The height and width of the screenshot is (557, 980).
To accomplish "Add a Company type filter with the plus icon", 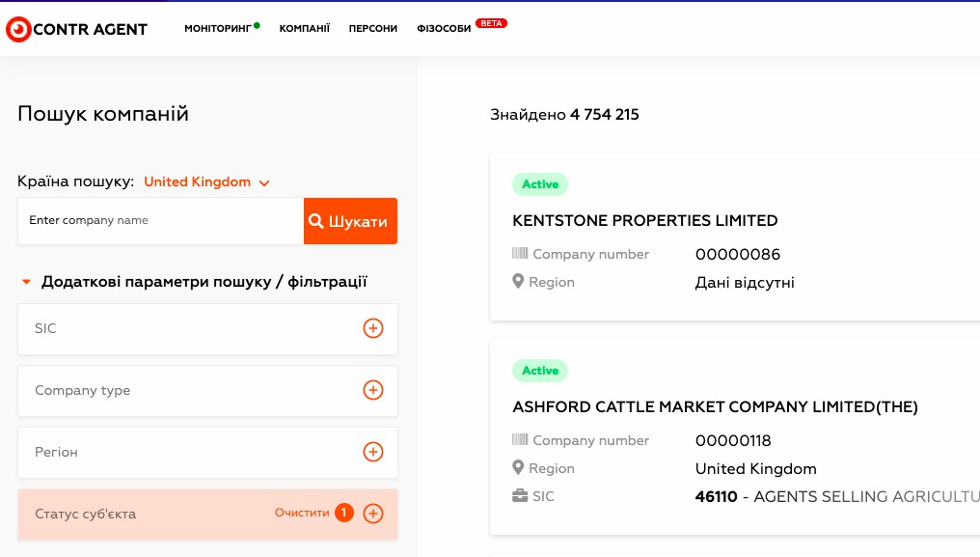I will point(373,390).
